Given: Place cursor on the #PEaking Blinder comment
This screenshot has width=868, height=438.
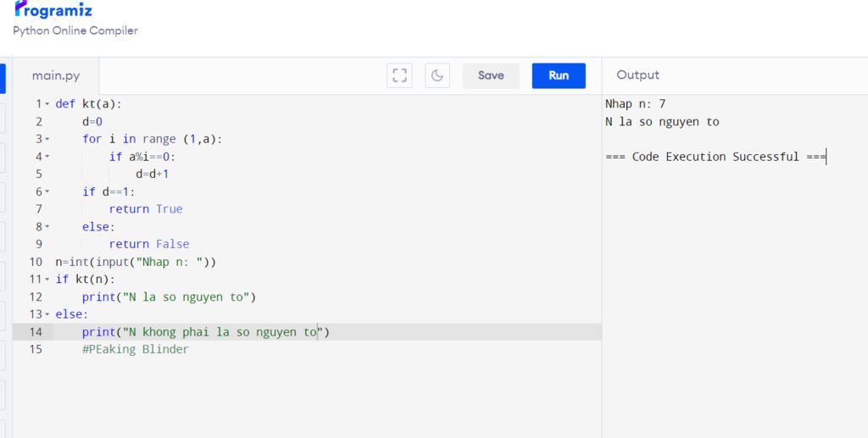Looking at the screenshot, I should click(136, 349).
